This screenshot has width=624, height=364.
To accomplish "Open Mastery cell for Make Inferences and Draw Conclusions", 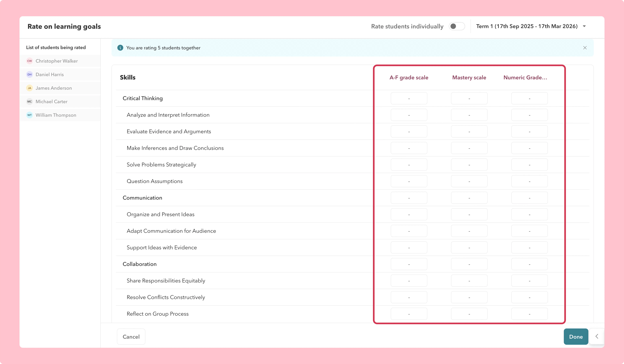I will click(x=469, y=148).
